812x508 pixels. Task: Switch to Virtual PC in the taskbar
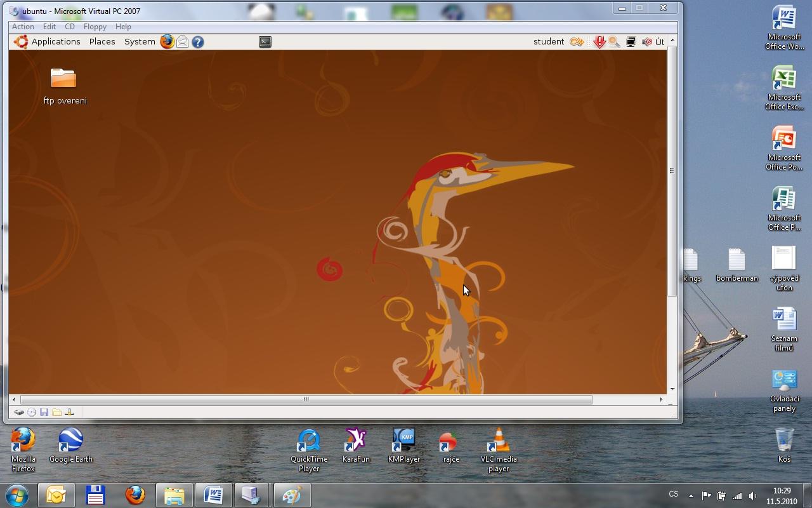tap(252, 495)
